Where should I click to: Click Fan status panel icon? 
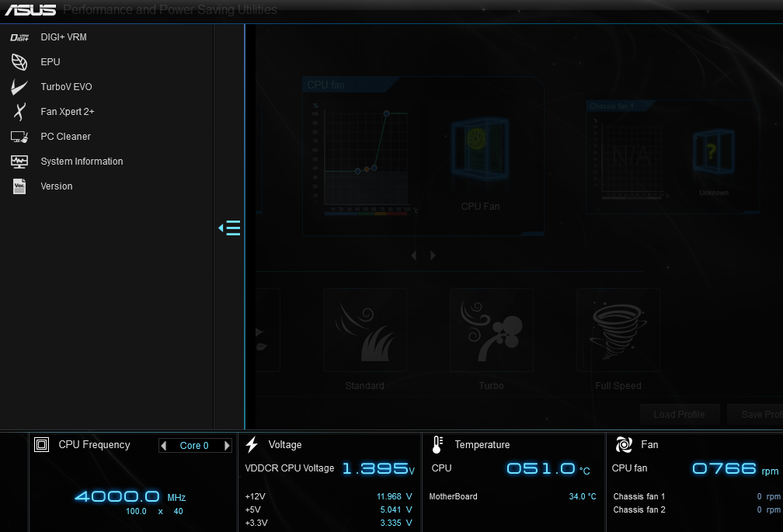coord(624,445)
